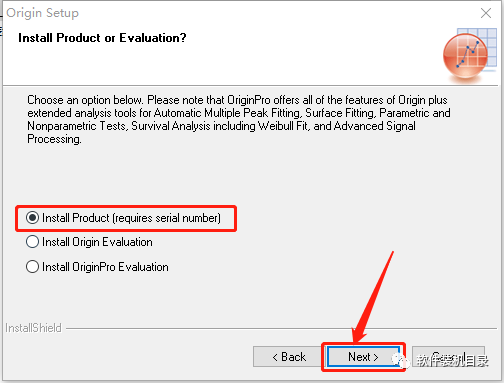The height and width of the screenshot is (383, 504).
Task: Click the InstallShield label text
Action: click(33, 328)
